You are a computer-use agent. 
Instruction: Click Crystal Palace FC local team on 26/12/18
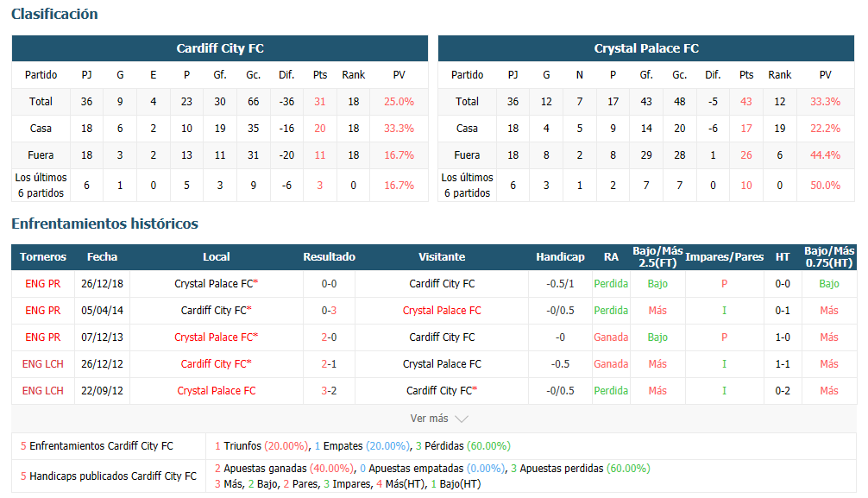tap(216, 284)
